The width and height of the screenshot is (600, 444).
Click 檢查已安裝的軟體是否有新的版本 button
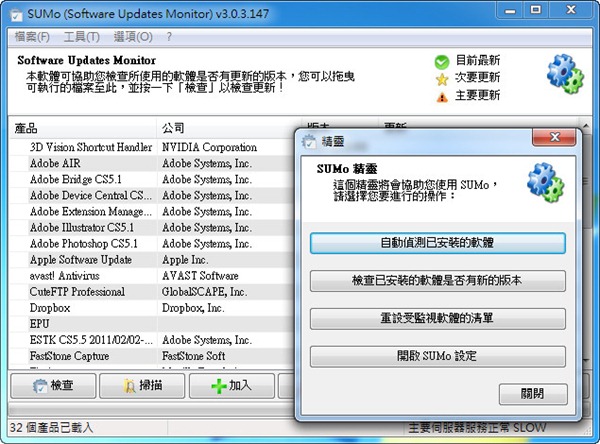[x=437, y=281]
